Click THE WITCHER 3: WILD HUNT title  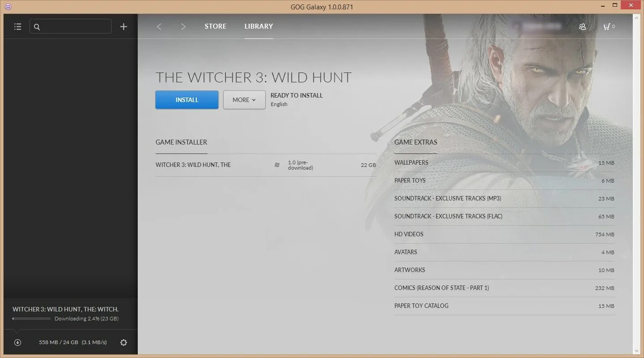[x=254, y=77]
